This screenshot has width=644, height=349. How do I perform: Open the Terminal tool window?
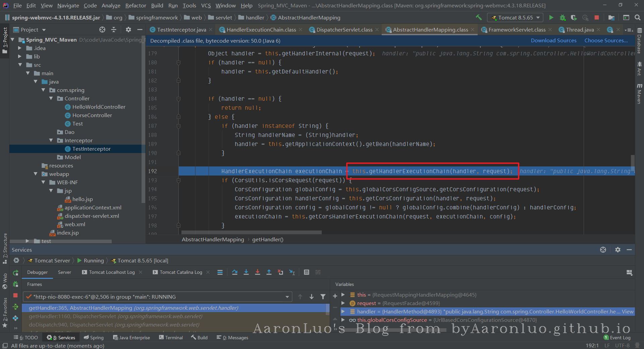pos(171,338)
